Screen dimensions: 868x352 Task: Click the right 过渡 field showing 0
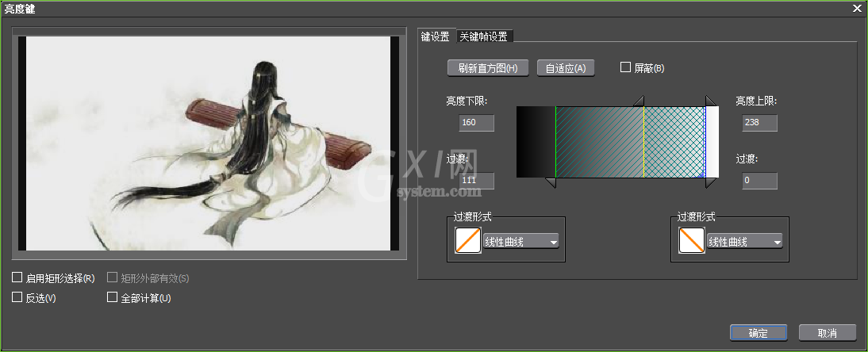759,181
